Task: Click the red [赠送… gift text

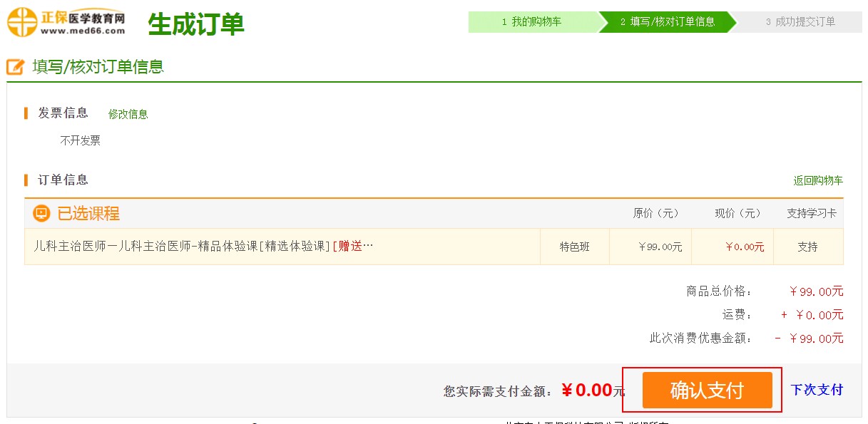Action: tap(353, 246)
